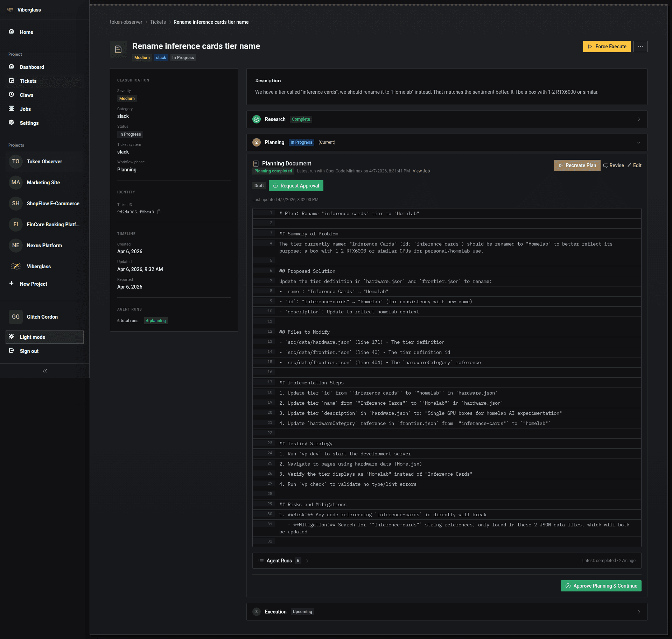Click Request Approval on the planning draft
Viewport: 672px width, 639px height.
tap(296, 186)
